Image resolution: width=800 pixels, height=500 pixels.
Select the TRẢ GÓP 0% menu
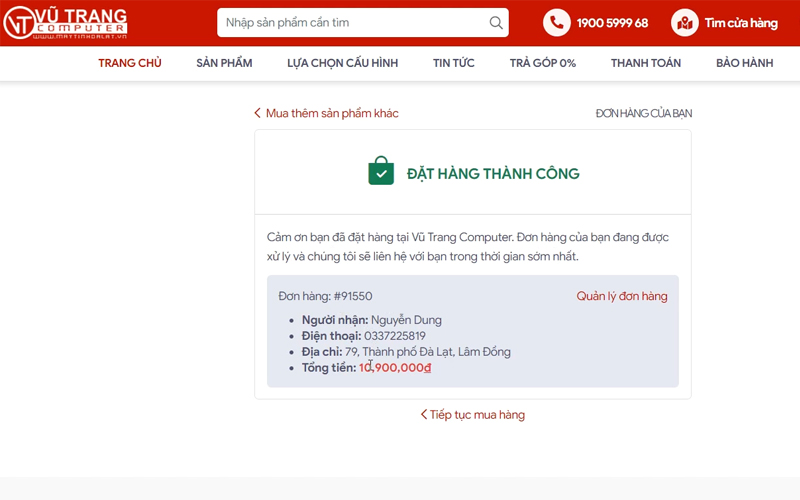click(542, 63)
